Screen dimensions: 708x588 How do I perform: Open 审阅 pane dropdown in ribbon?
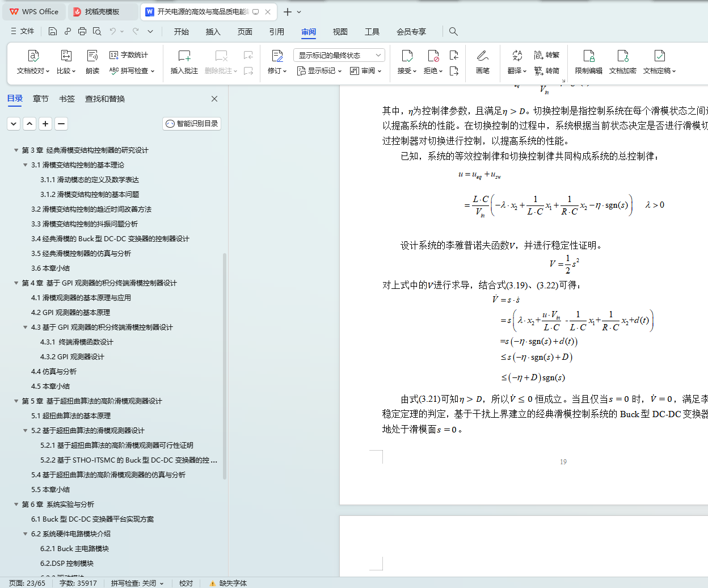(x=366, y=71)
